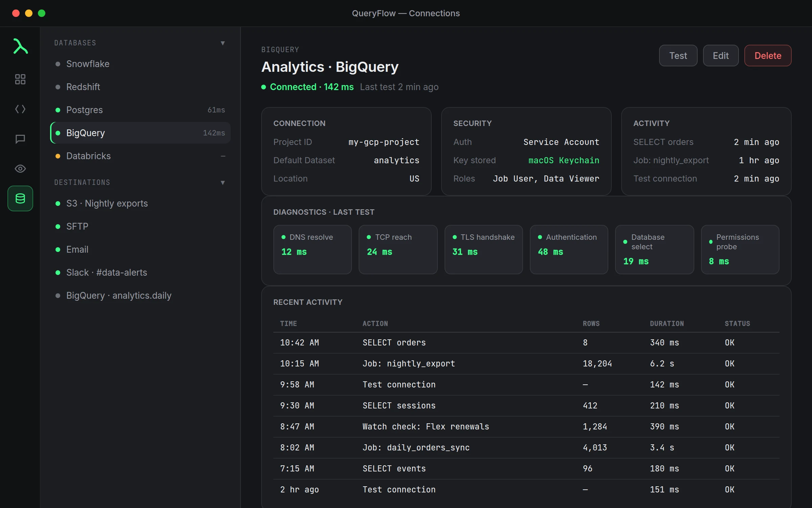Click the Rows column header

(591, 323)
